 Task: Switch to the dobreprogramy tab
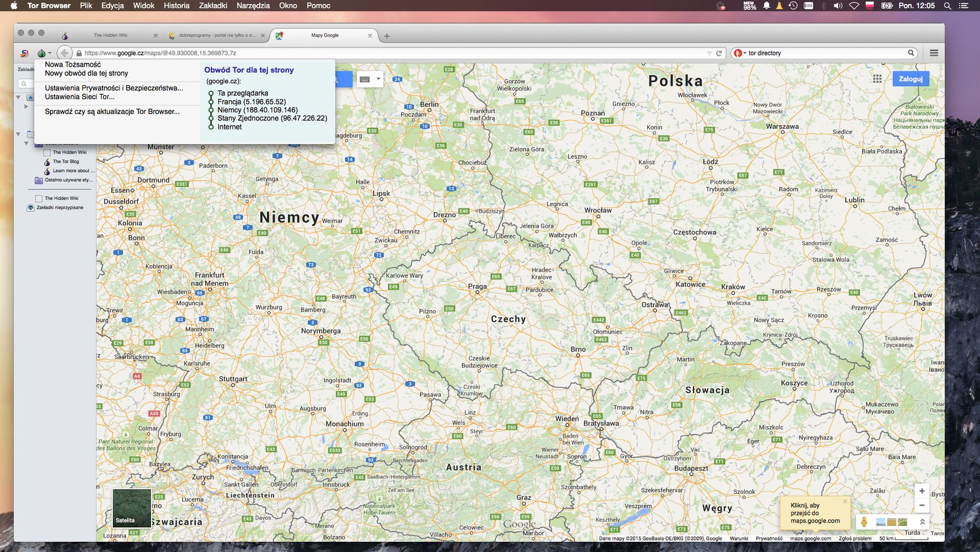pyautogui.click(x=217, y=35)
